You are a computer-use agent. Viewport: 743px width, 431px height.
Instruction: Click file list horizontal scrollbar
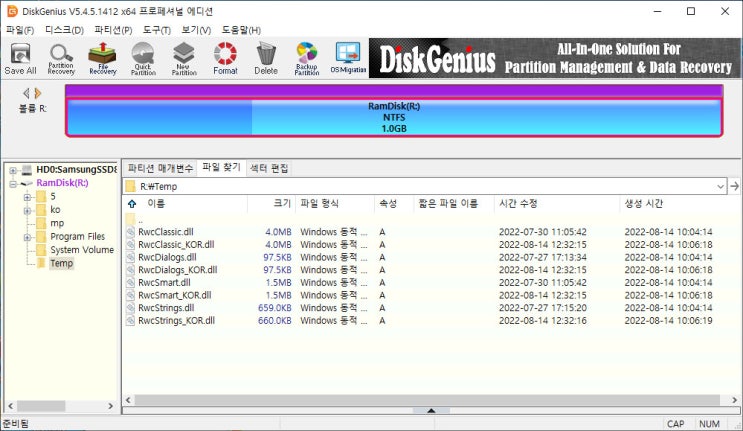[x=427, y=400]
